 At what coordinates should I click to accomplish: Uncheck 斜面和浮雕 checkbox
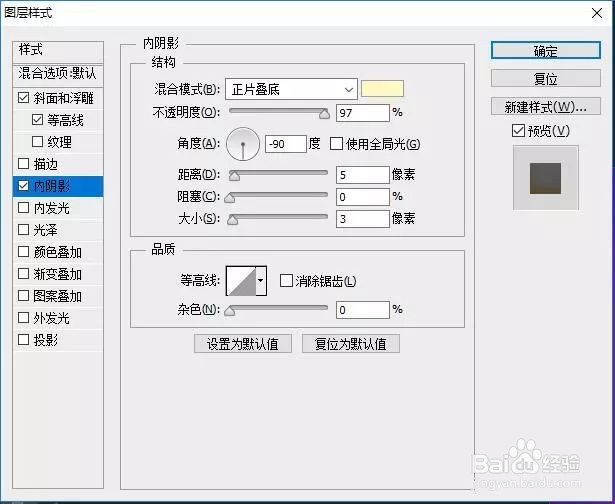(24, 97)
